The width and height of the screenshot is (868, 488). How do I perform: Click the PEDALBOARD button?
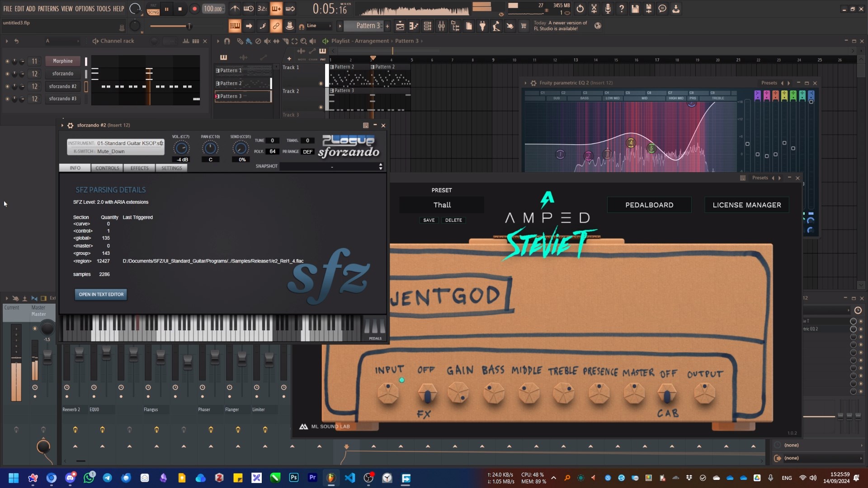coord(649,205)
